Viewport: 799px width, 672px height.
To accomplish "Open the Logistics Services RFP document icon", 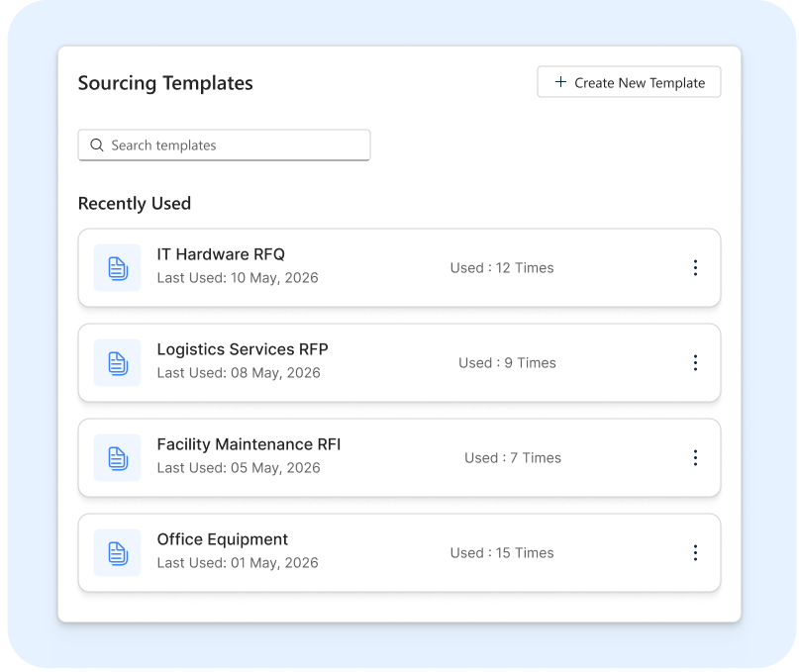I will pyautogui.click(x=118, y=363).
